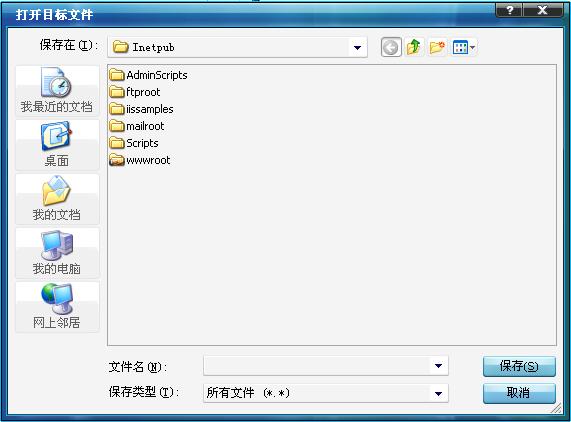Open 网上邻居 network places shortcut

click(x=57, y=307)
